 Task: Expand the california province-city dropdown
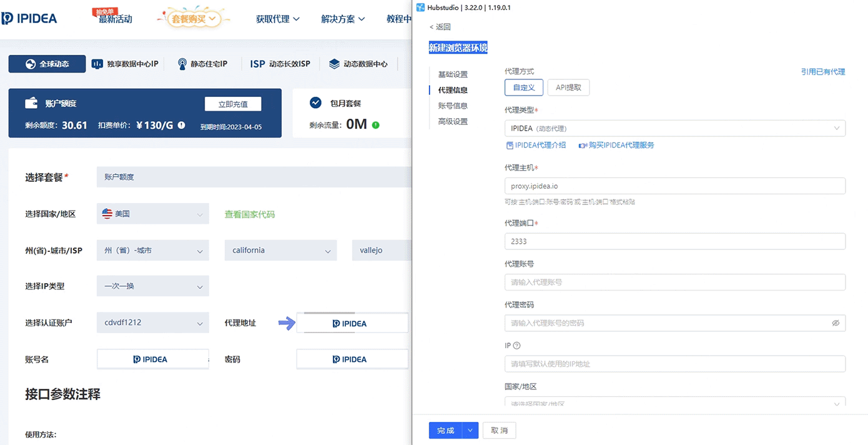(280, 250)
